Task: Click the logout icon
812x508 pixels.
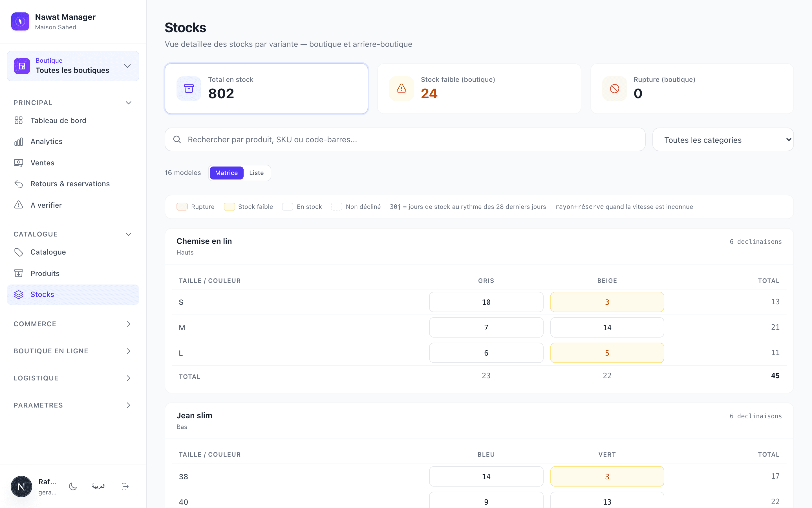Action: (x=125, y=486)
